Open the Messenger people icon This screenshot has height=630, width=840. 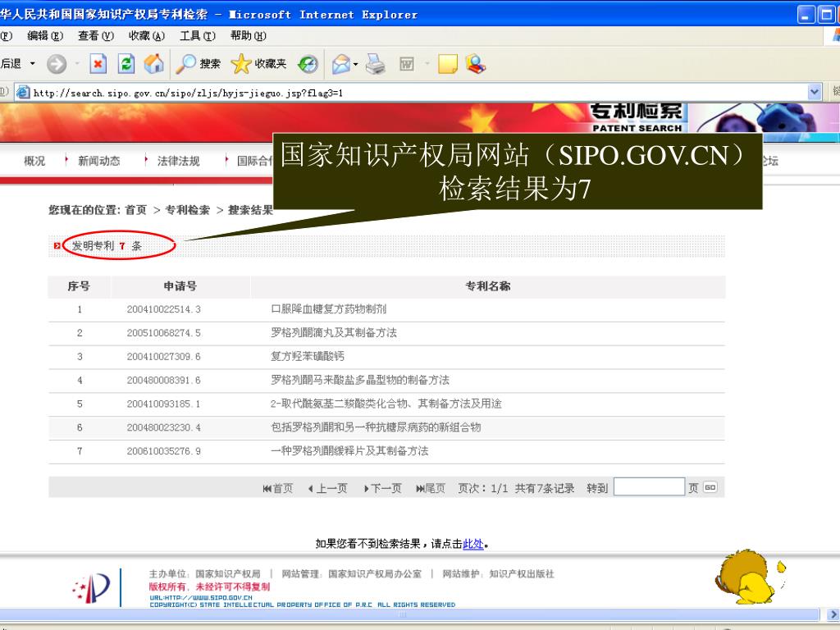click(x=475, y=64)
